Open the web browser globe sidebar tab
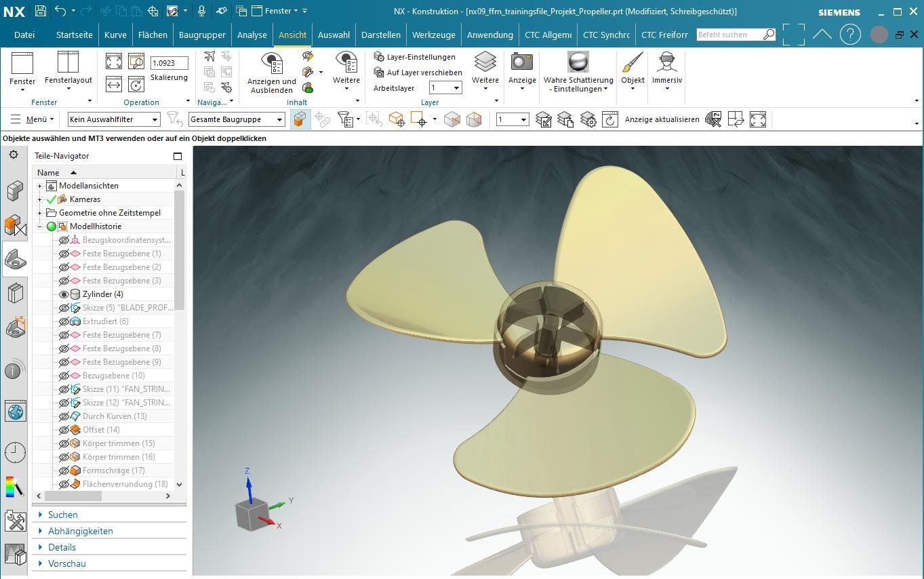Viewport: 924px width, 579px height. point(15,412)
